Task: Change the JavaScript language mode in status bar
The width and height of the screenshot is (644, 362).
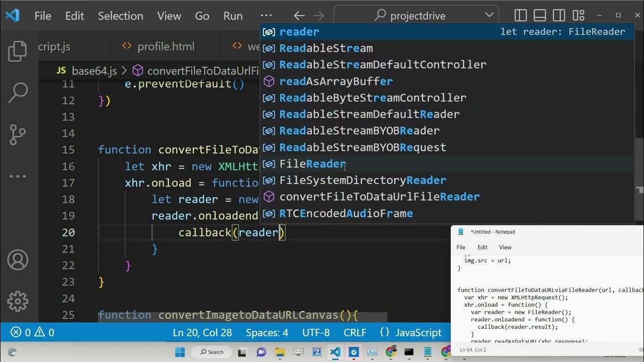Action: coord(411,332)
